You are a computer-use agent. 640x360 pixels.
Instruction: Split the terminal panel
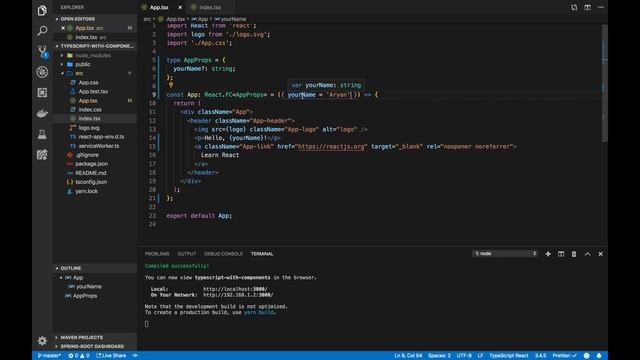[x=561, y=254]
